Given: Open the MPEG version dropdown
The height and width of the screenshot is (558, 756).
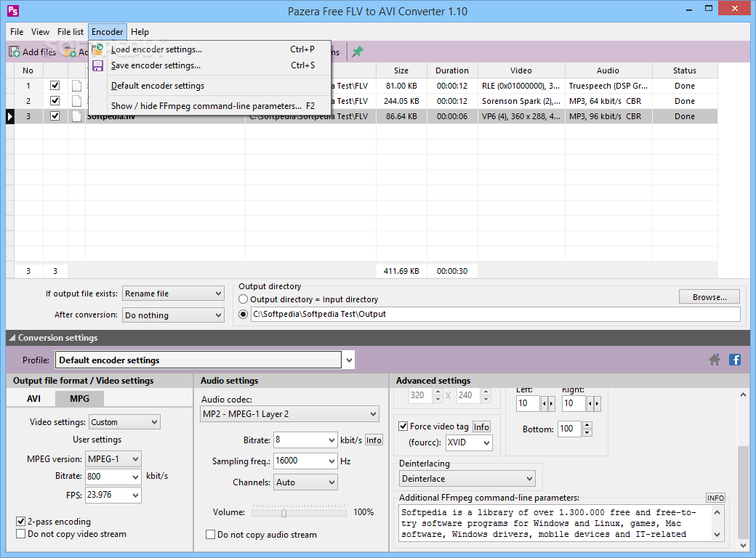Looking at the screenshot, I should coord(113,458).
